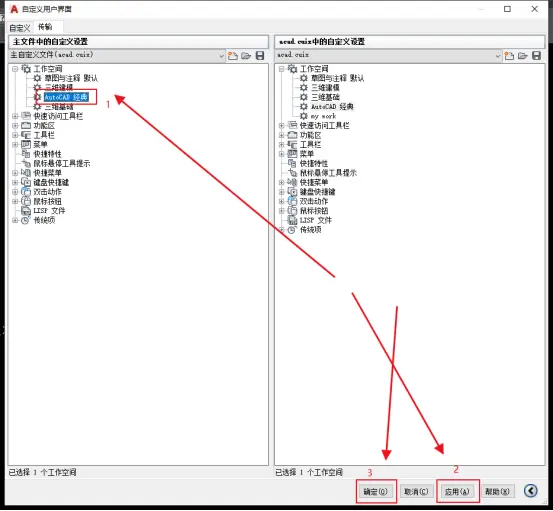Click the 取消(C) button

pyautogui.click(x=416, y=491)
